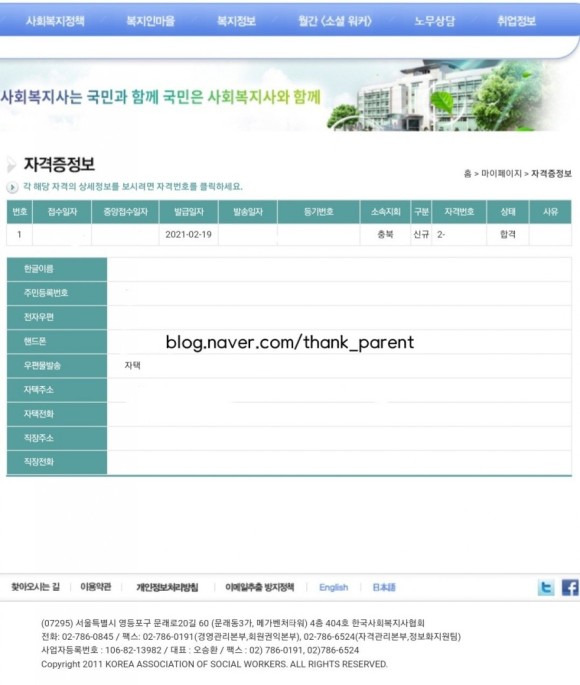
Task: Click the row number 1 cell
Action: pos(19,235)
